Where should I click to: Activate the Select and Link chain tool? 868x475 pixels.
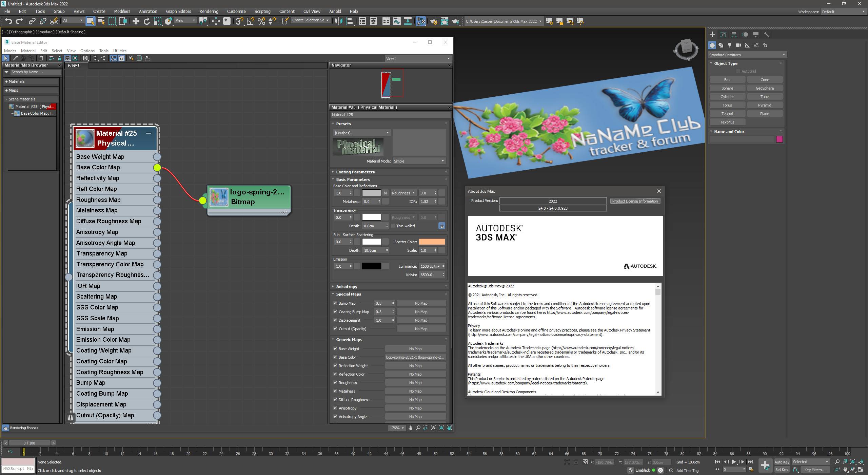point(32,21)
